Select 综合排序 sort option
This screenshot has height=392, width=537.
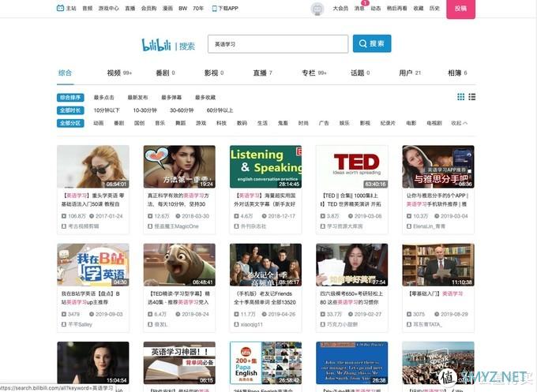click(x=70, y=98)
